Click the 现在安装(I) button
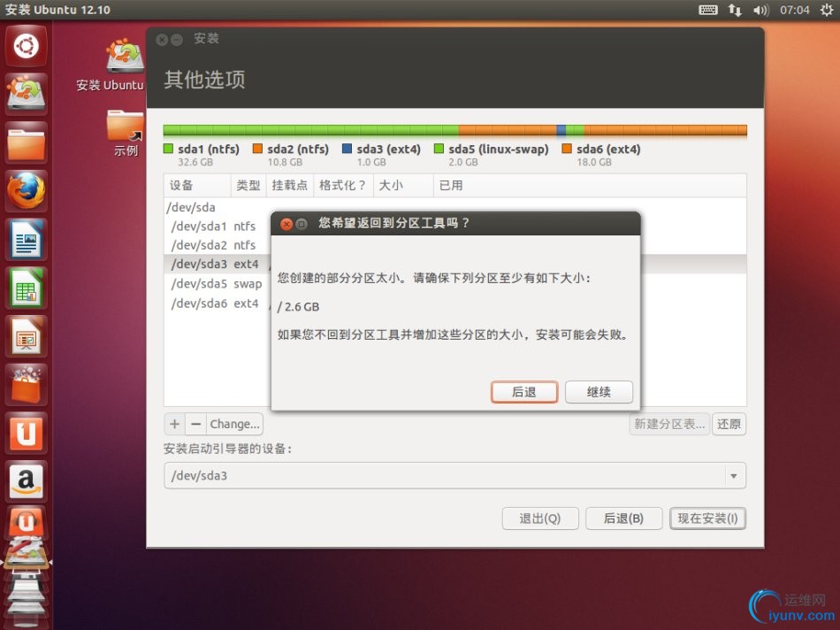Screen dimensions: 840x630 click(x=707, y=519)
